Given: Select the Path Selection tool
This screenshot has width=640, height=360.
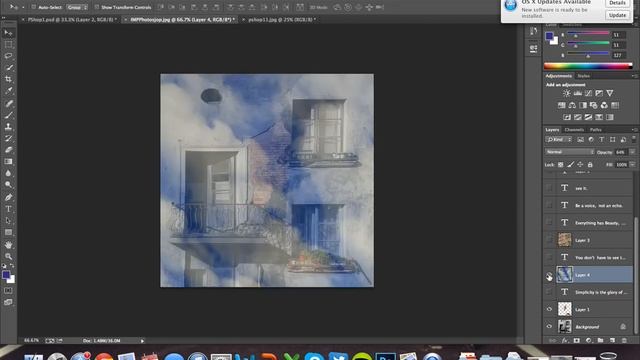Looking at the screenshot, I should pyautogui.click(x=8, y=221).
